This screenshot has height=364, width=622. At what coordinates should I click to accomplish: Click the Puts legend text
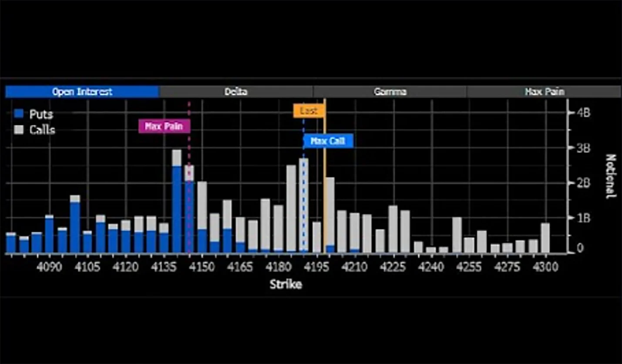(41, 114)
